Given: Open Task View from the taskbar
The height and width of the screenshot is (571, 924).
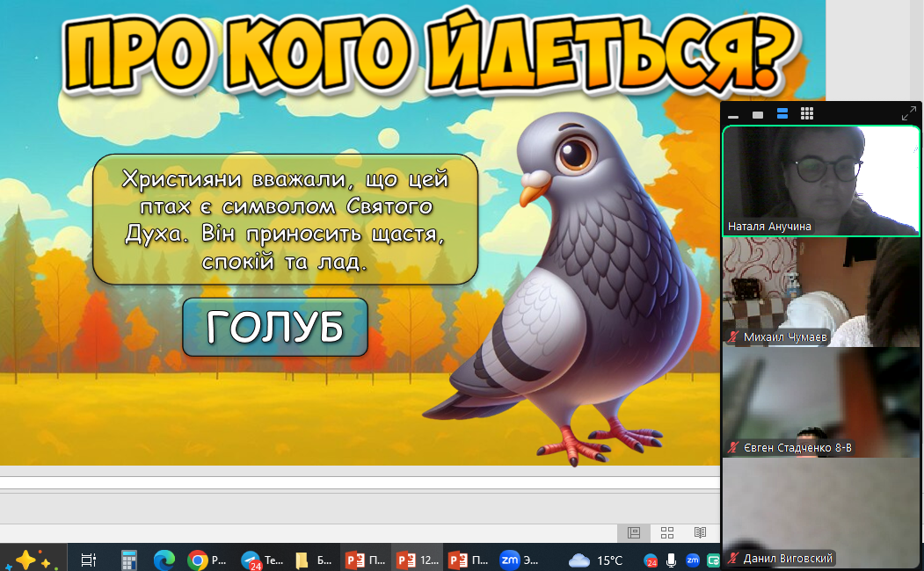Looking at the screenshot, I should pyautogui.click(x=88, y=560).
